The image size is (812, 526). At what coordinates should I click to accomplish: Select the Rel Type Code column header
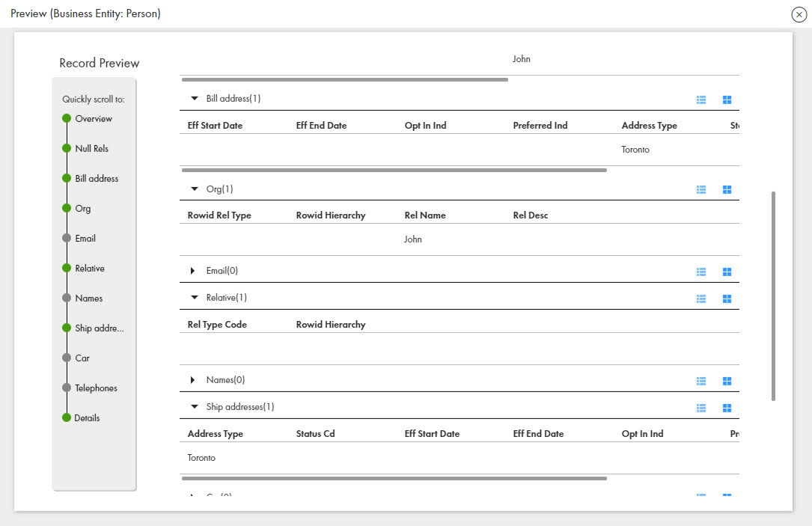pyautogui.click(x=217, y=325)
